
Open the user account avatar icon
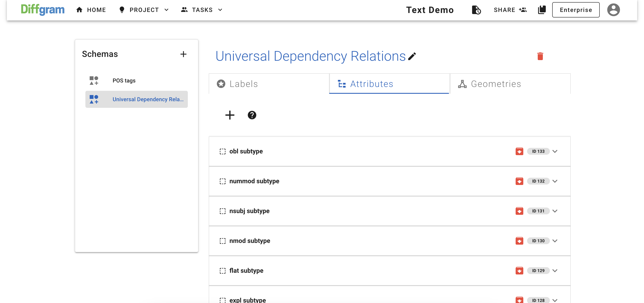(x=613, y=10)
